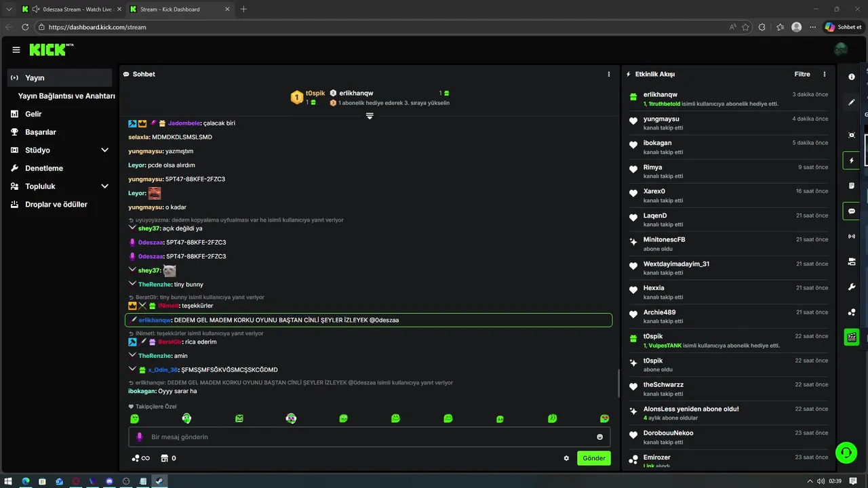Open Başarılar in the left sidebar

[x=41, y=132]
